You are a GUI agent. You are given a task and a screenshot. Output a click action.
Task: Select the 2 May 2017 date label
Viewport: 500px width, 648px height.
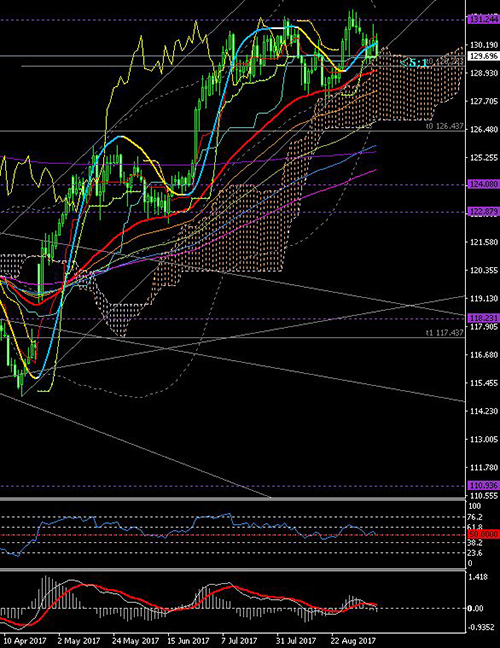79,641
